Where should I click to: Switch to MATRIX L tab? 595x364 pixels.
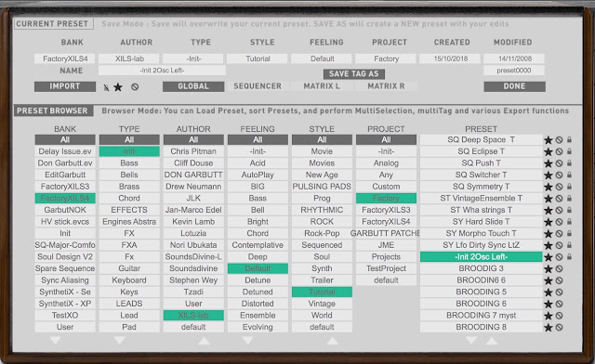click(x=322, y=86)
